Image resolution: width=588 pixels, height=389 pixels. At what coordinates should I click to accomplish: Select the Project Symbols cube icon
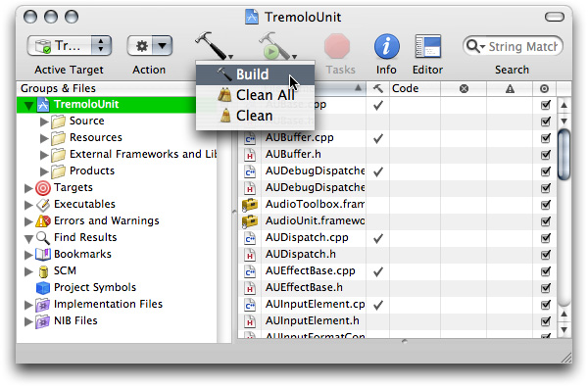point(43,288)
